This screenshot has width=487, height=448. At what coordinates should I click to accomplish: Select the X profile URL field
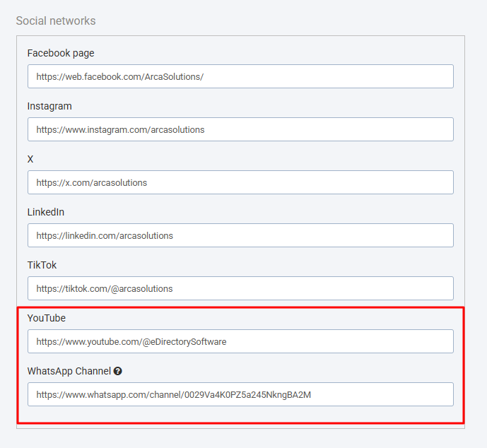tap(240, 182)
